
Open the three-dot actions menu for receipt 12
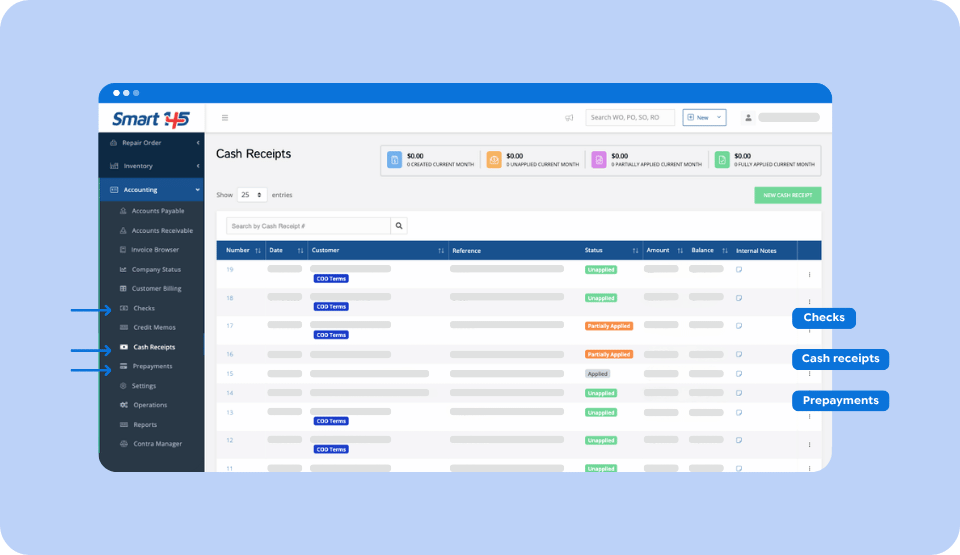point(809,445)
